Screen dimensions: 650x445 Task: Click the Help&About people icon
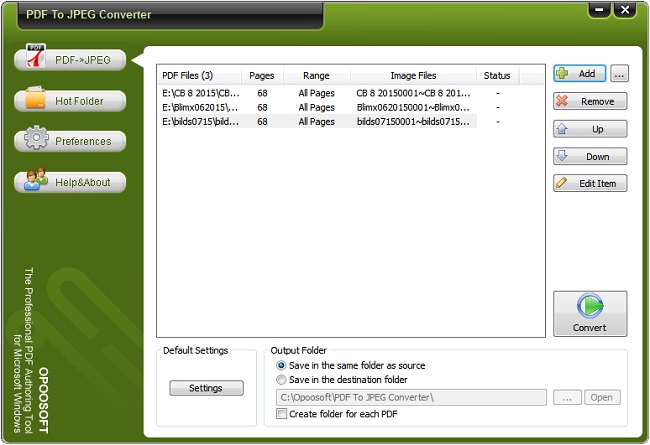35,179
